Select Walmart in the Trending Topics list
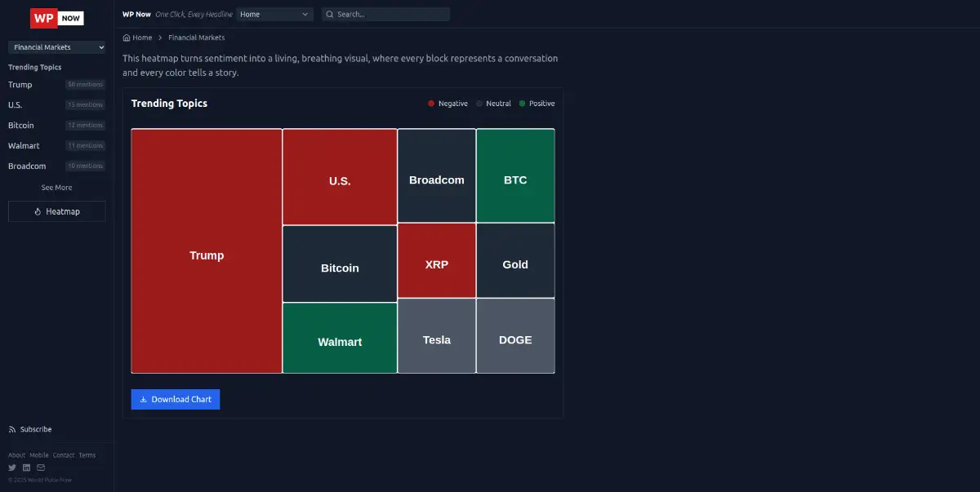Screen dimensions: 980x492 tap(24, 146)
